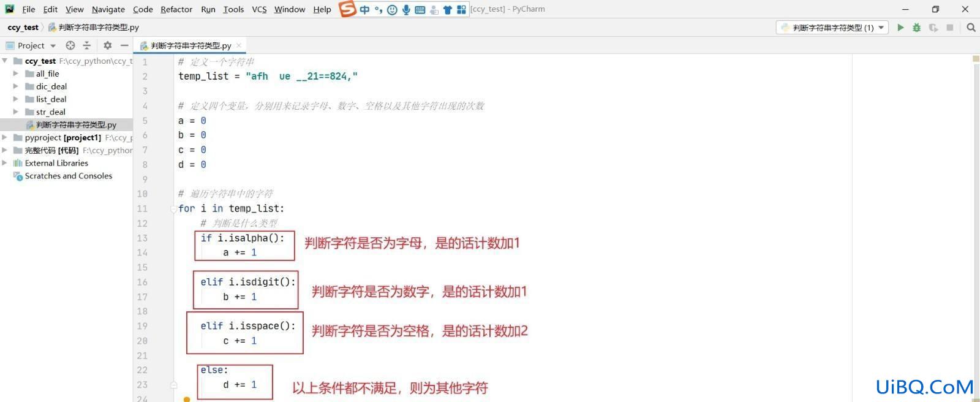The height and width of the screenshot is (402, 980).
Task: Open the Code menu
Action: pos(143,9)
